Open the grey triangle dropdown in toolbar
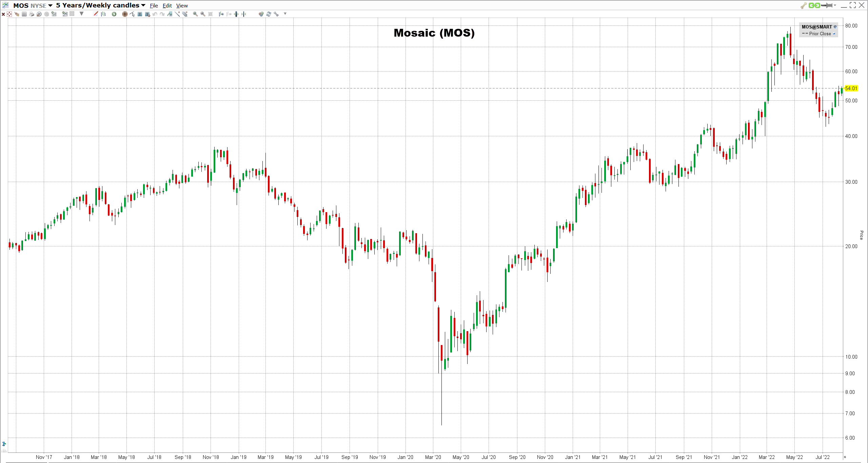The height and width of the screenshot is (463, 868). tap(81, 14)
